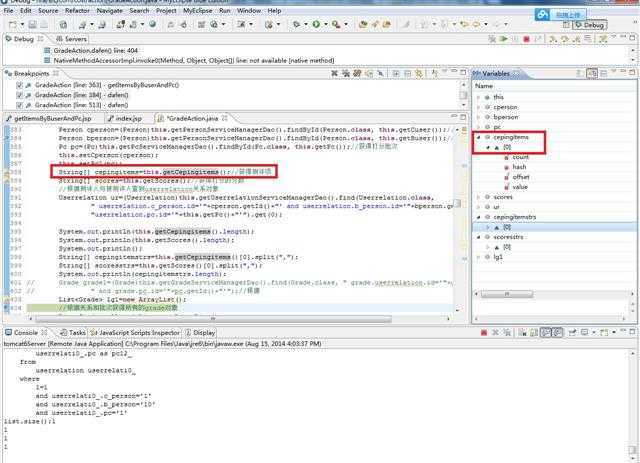640x463 pixels.
Task: Toggle breakpoint checkbox for GradeAction line 384
Action: click(x=19, y=95)
